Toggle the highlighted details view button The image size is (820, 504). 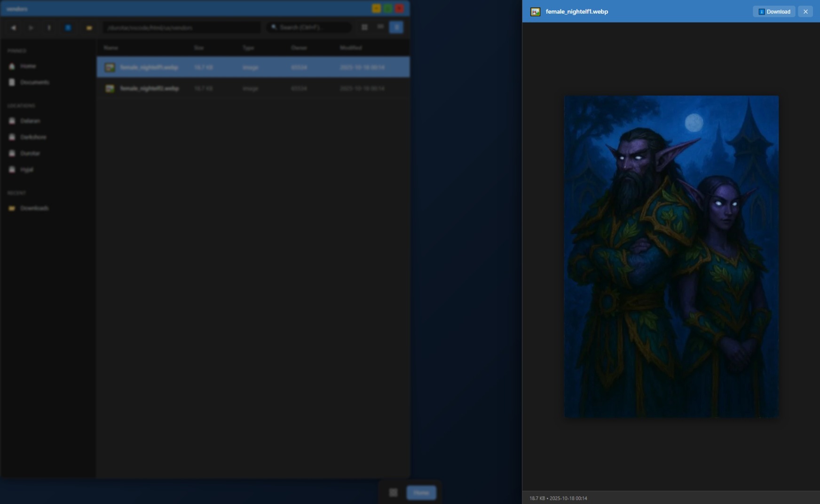(396, 27)
